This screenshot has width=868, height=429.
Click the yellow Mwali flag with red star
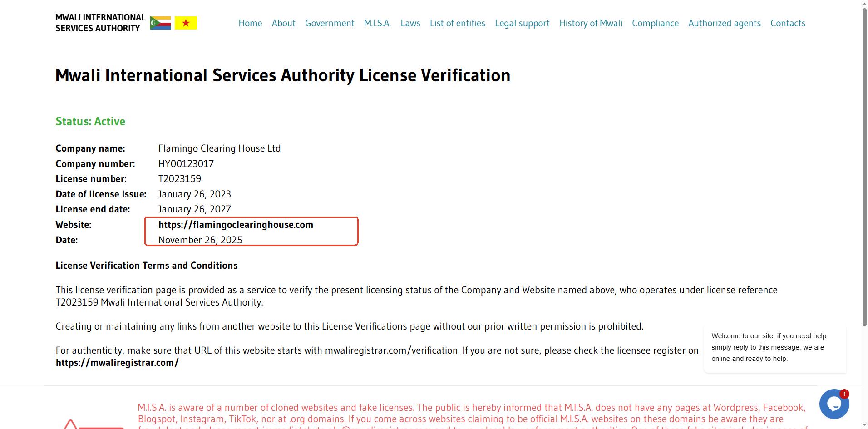pyautogui.click(x=186, y=23)
